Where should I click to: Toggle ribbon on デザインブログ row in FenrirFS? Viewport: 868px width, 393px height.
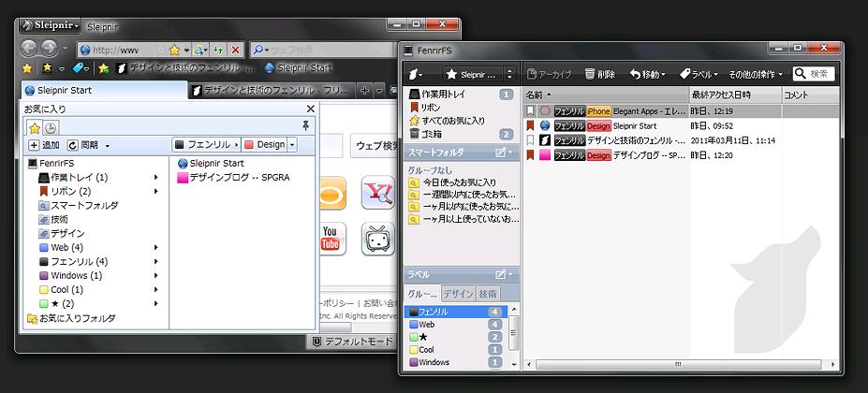point(530,155)
